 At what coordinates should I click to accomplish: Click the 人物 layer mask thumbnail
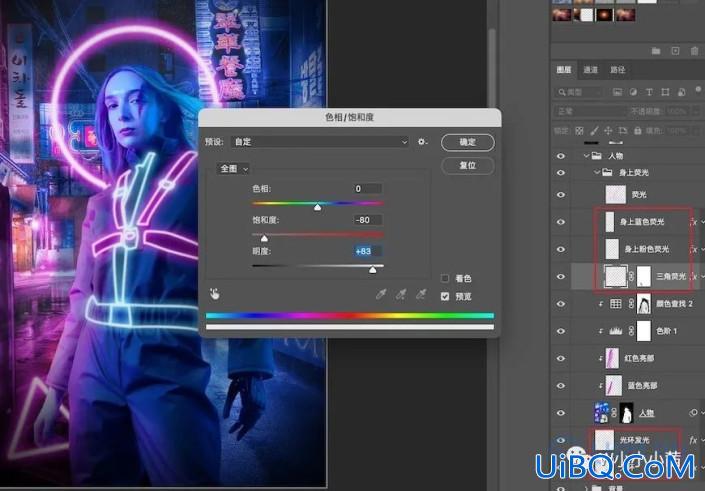(x=626, y=413)
